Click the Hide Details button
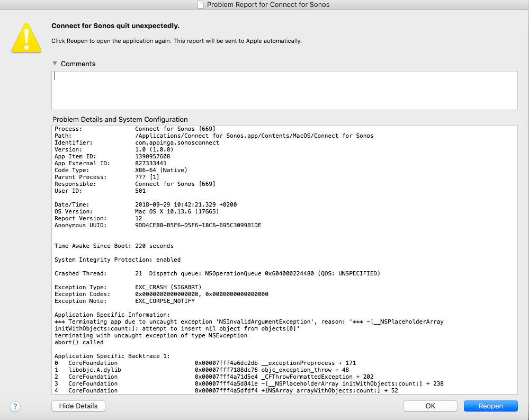Image resolution: width=529 pixels, height=420 pixels. [78, 406]
